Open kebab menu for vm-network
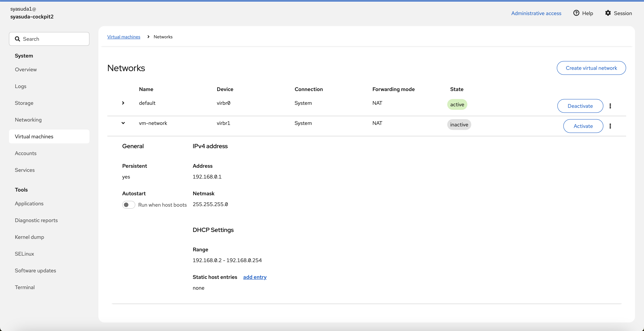 (x=610, y=126)
